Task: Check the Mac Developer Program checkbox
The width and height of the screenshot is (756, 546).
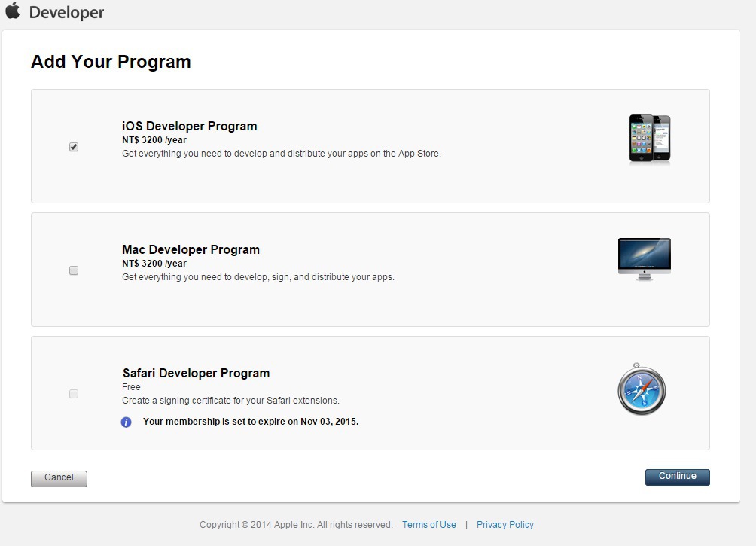Action: pyautogui.click(x=74, y=270)
